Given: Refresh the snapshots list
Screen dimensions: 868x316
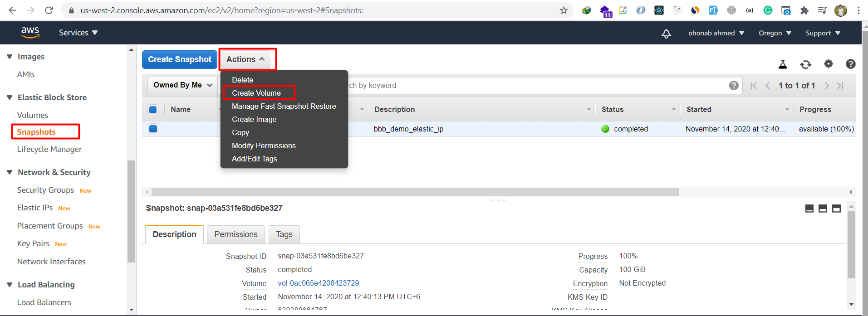Looking at the screenshot, I should [x=805, y=64].
